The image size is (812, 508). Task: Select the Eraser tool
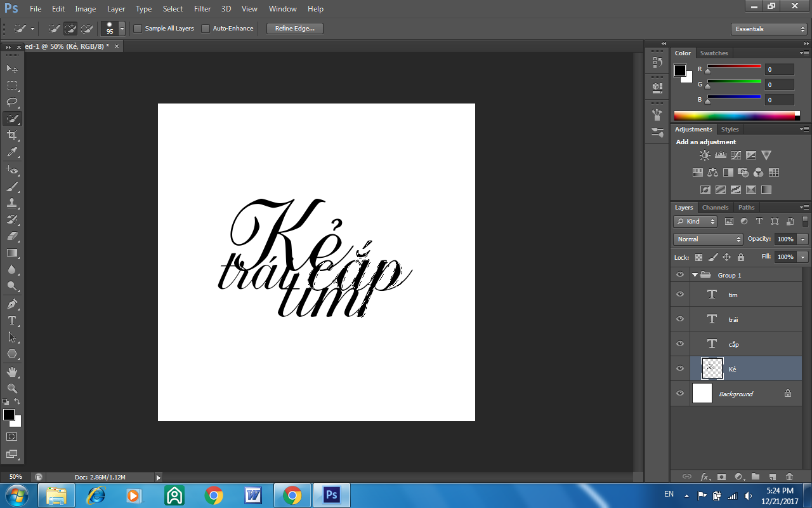12,236
